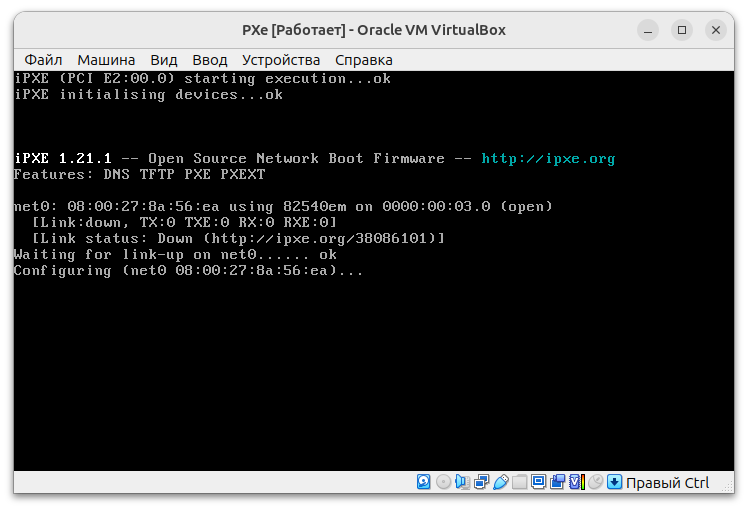748x510 pixels.
Task: Click the recording screens status icon
Action: click(557, 482)
